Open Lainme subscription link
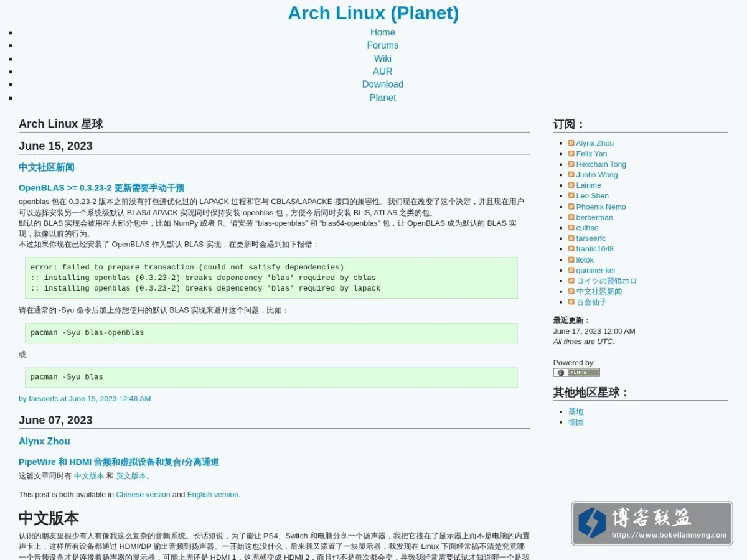The height and width of the screenshot is (560, 747). (588, 185)
